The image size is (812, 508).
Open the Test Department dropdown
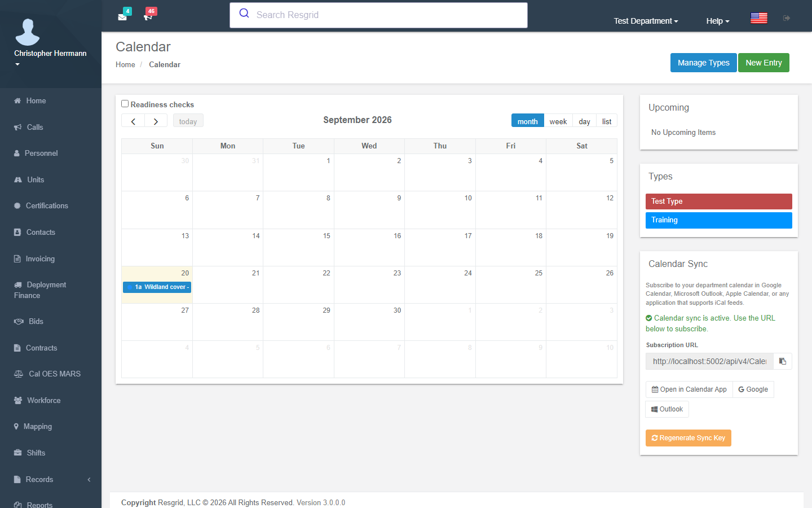click(646, 21)
